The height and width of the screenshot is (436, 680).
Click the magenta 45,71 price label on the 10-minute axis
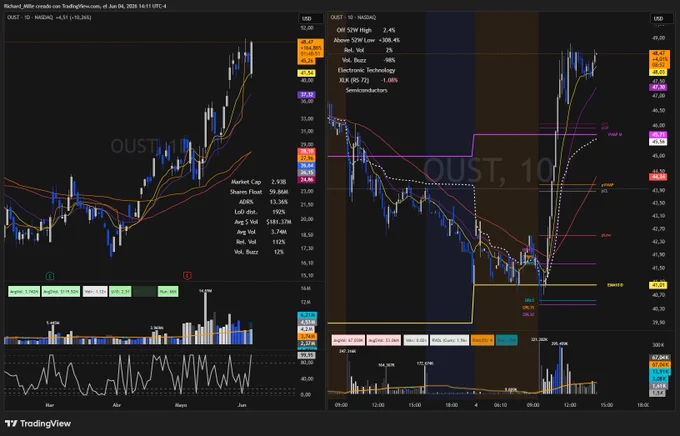[x=658, y=135]
